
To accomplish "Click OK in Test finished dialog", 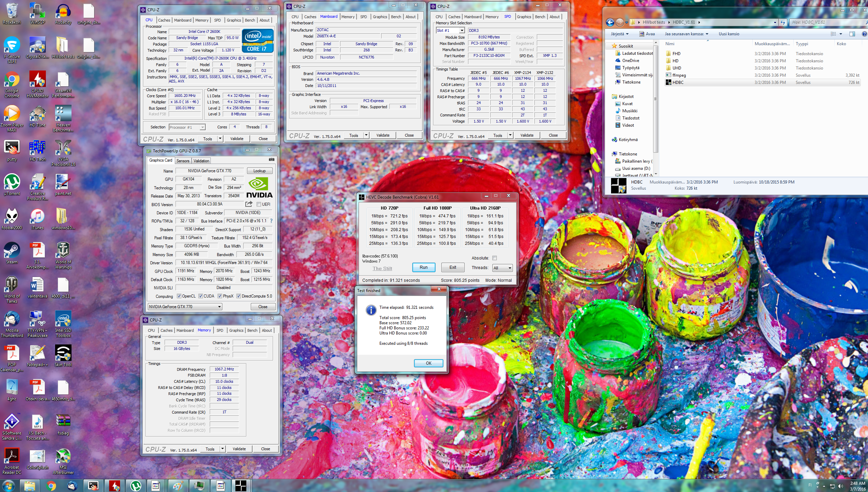I will [x=428, y=363].
